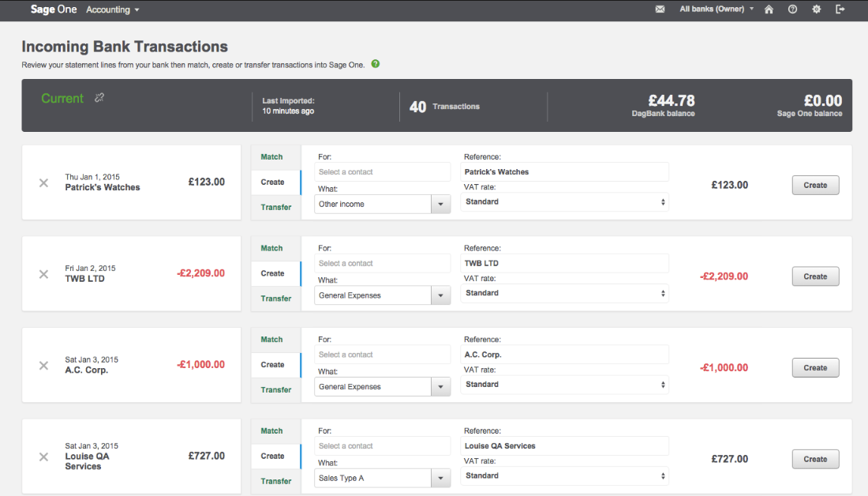Image resolution: width=868 pixels, height=496 pixels.
Task: Click the Current bank account name
Action: click(62, 99)
